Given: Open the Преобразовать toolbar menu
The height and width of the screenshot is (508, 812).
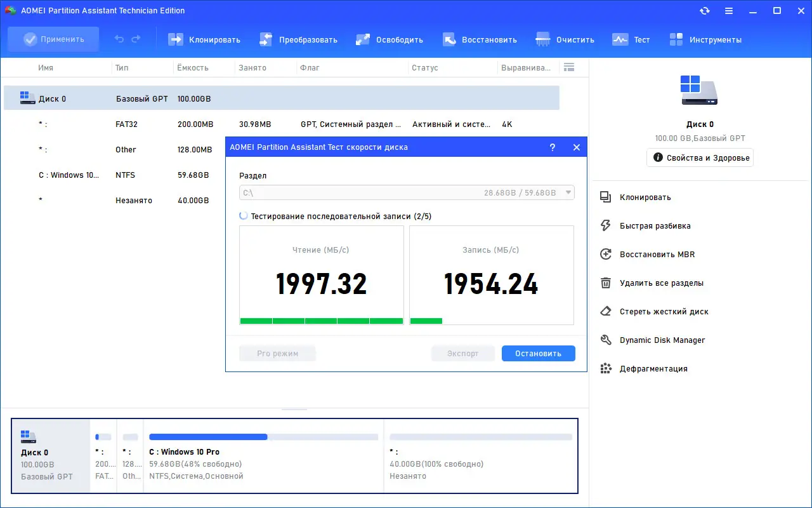Looking at the screenshot, I should (298, 39).
